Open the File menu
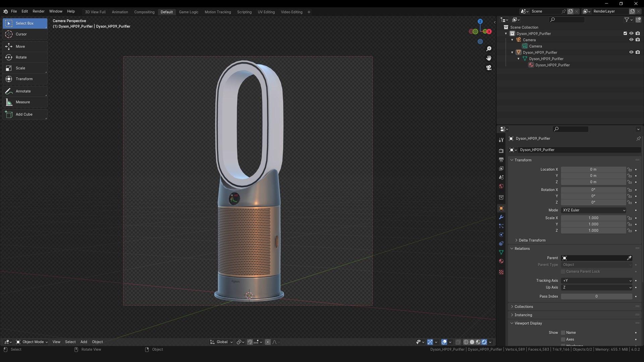 point(14,11)
